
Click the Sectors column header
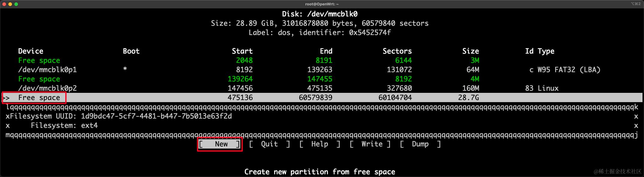pyautogui.click(x=397, y=51)
